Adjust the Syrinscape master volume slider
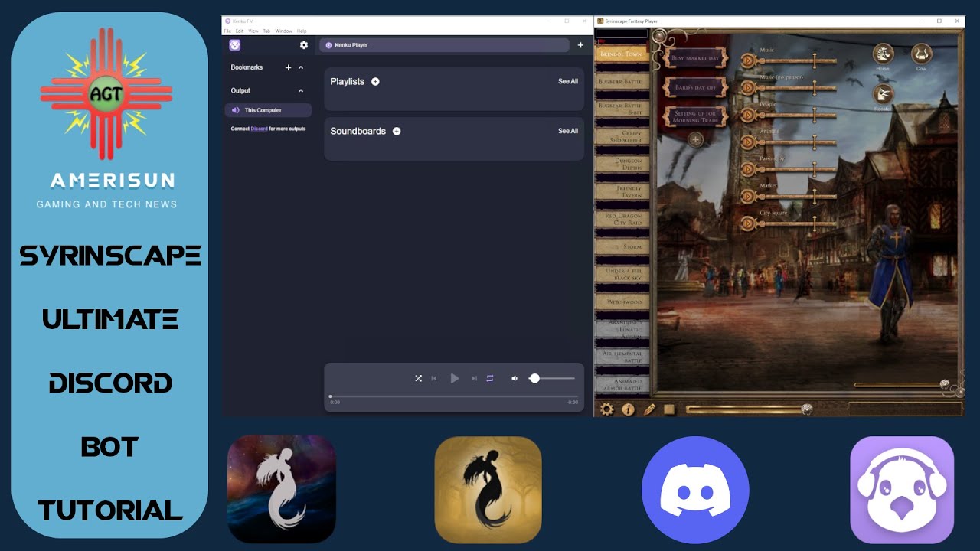This screenshot has width=980, height=551. [x=748, y=409]
